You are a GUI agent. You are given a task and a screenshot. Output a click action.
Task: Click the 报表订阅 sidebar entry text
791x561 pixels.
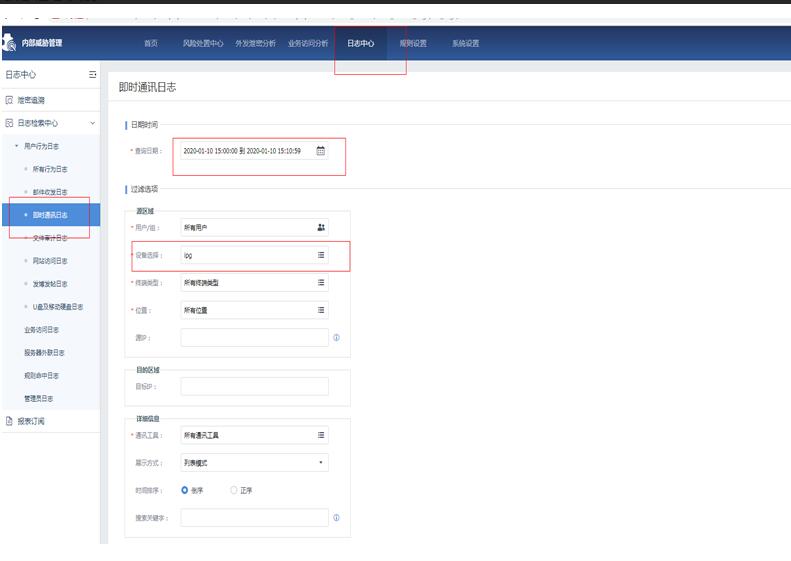pyautogui.click(x=31, y=421)
